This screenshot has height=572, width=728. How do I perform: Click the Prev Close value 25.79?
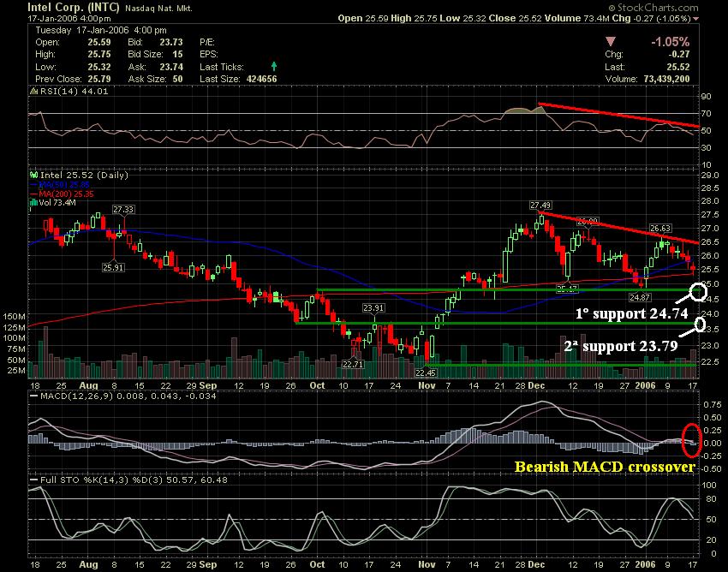(x=99, y=79)
